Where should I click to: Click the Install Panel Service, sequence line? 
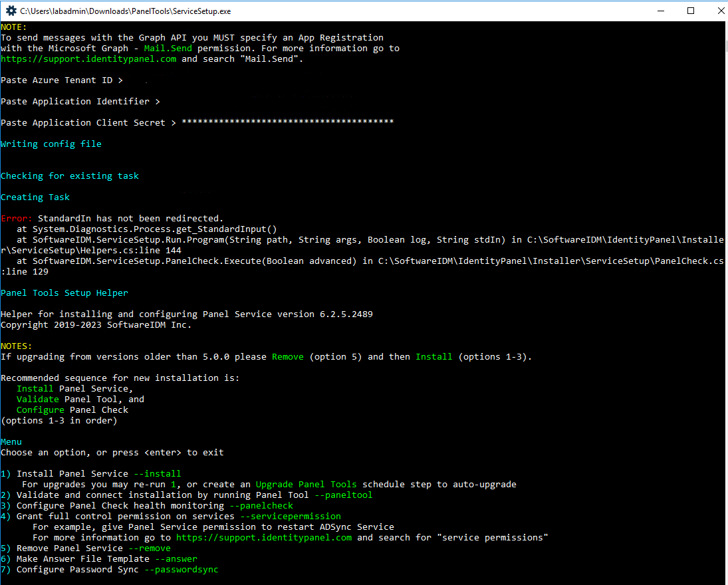click(74, 389)
